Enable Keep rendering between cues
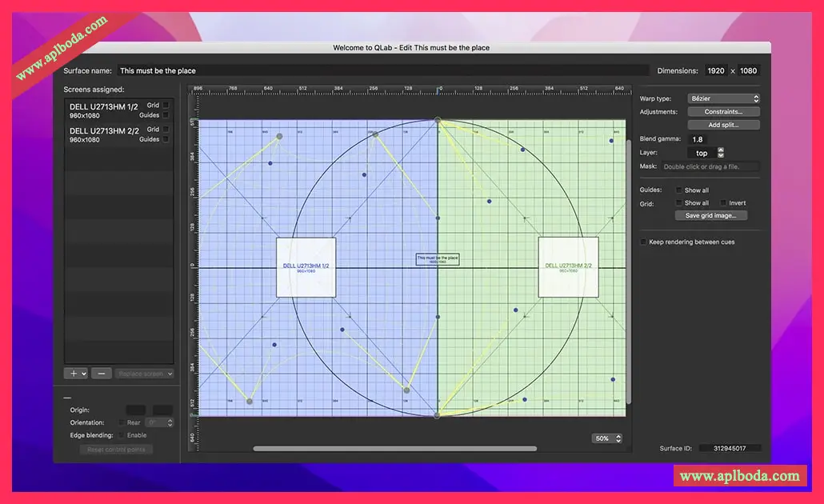This screenshot has height=504, width=824. [643, 242]
